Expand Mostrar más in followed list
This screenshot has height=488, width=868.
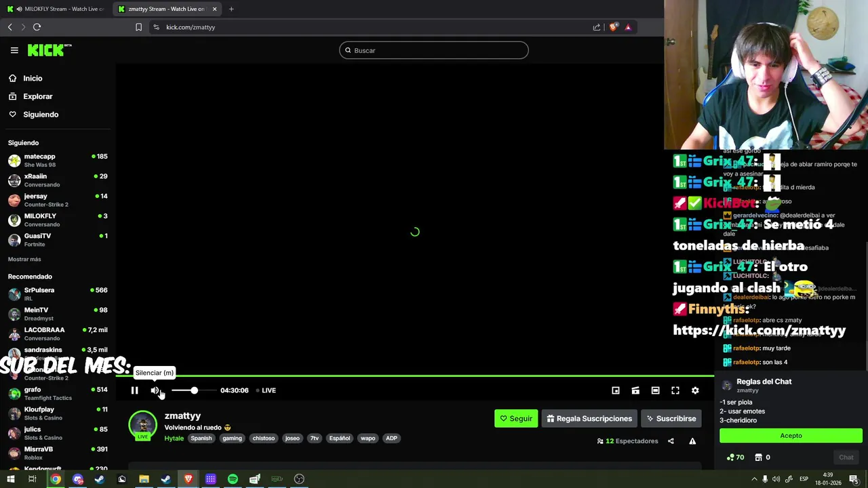(x=24, y=260)
